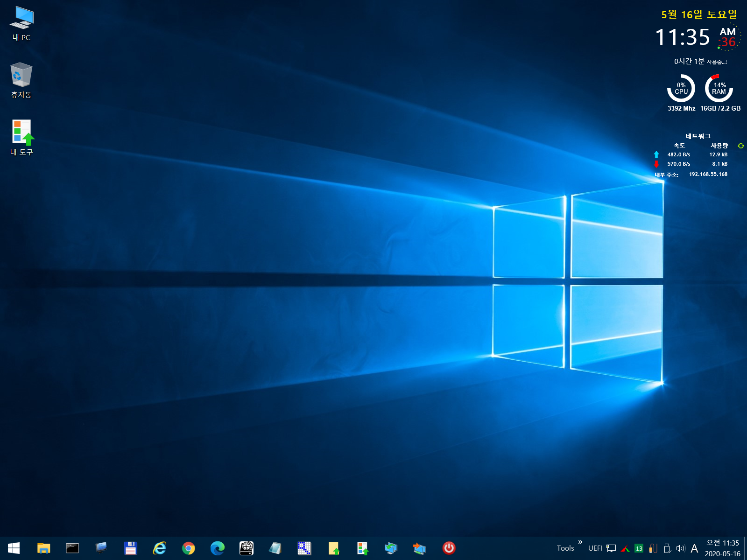Open the blue checkered grid taskbar icon

pyautogui.click(x=304, y=548)
